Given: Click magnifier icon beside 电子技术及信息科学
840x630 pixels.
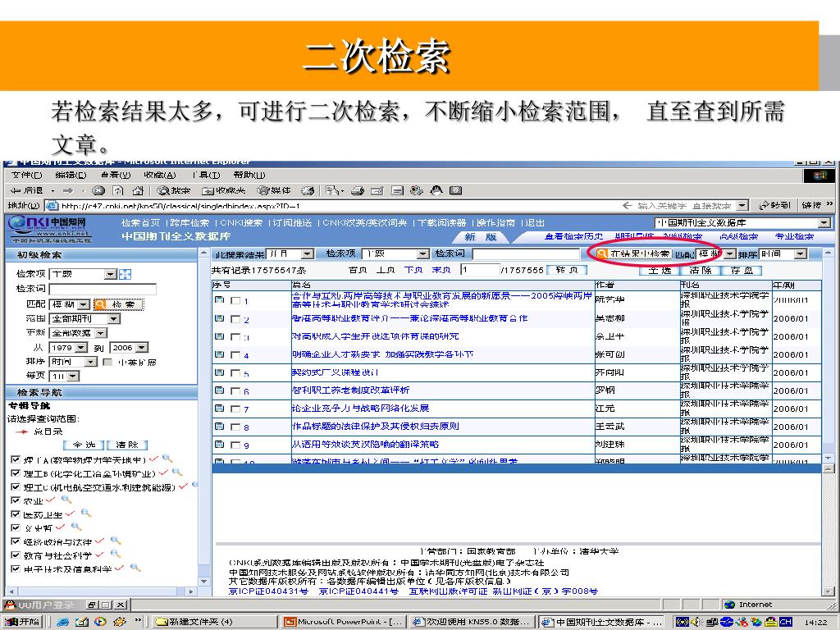Looking at the screenshot, I should coord(135,568).
